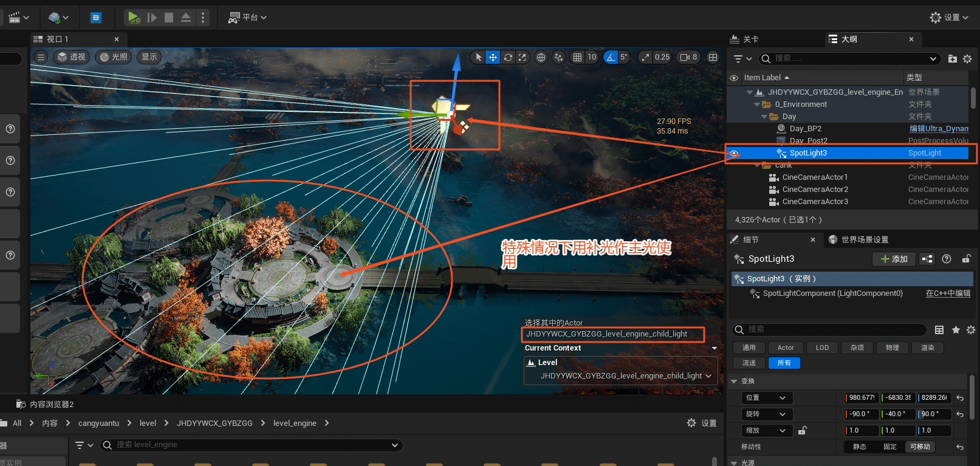Select CineCameraActor2 in the outliner
Image resolution: width=980 pixels, height=466 pixels.
pyautogui.click(x=815, y=190)
